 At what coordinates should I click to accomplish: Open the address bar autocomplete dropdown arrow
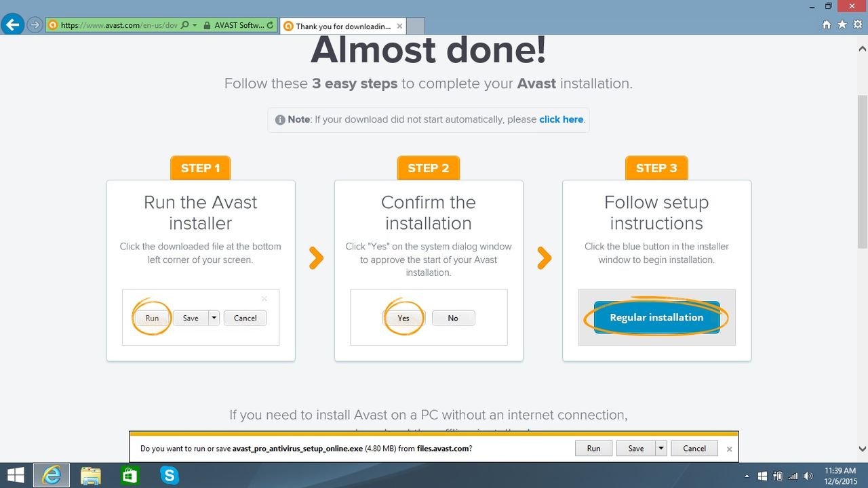195,25
